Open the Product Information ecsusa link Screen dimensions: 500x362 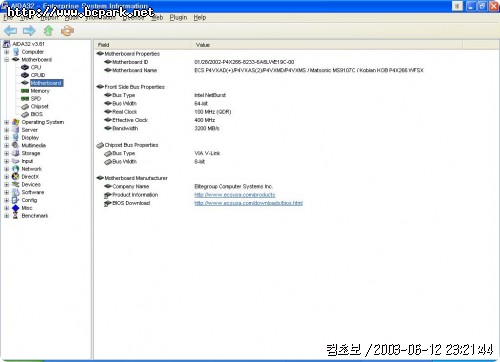coord(235,195)
